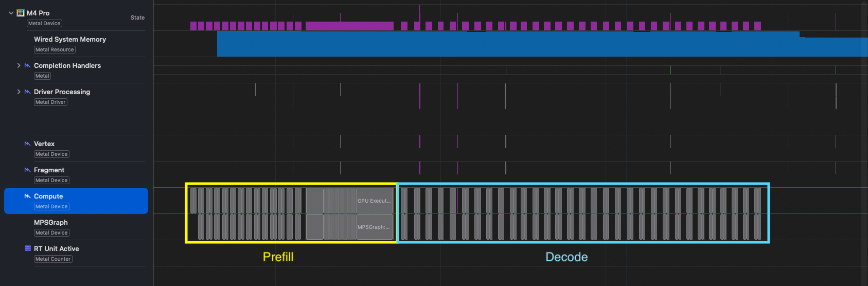Click the Driver Processing track icon
868x286 pixels.
tap(28, 92)
